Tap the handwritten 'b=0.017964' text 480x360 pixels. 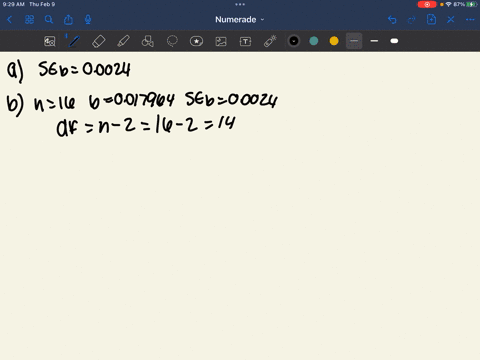click(131, 101)
